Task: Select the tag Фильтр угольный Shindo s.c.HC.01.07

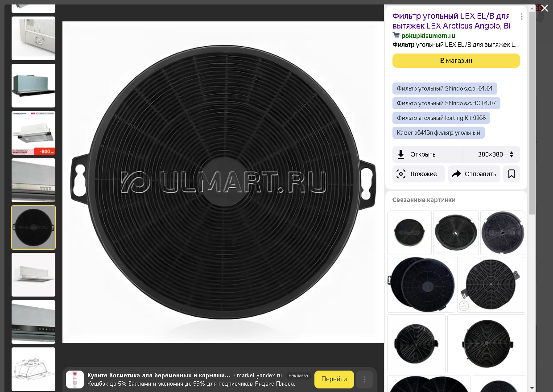Action: coord(446,103)
